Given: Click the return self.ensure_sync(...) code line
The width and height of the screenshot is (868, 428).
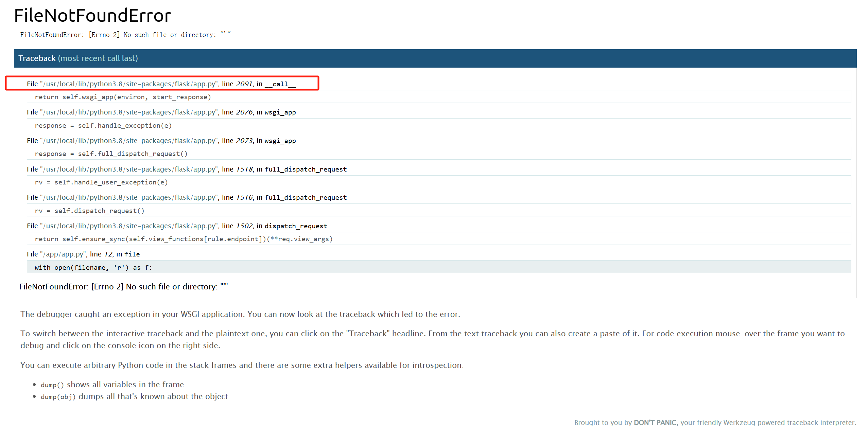Looking at the screenshot, I should click(184, 239).
